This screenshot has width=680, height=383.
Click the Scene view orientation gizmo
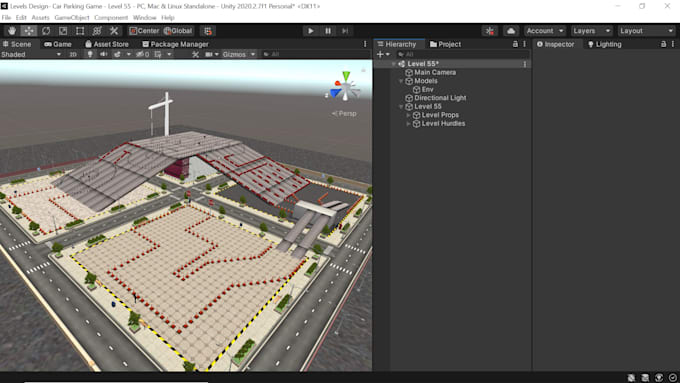click(x=345, y=86)
